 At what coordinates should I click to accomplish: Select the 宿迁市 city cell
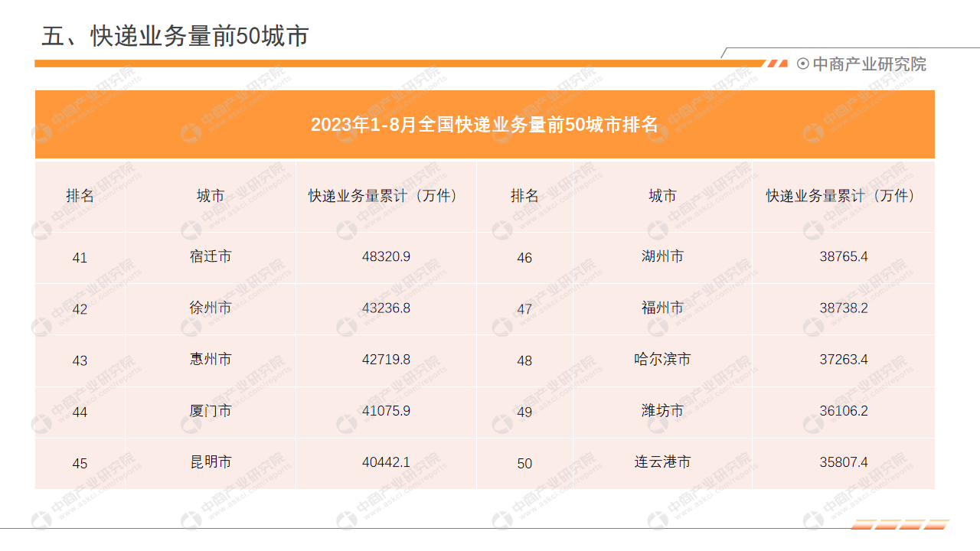coord(211,256)
